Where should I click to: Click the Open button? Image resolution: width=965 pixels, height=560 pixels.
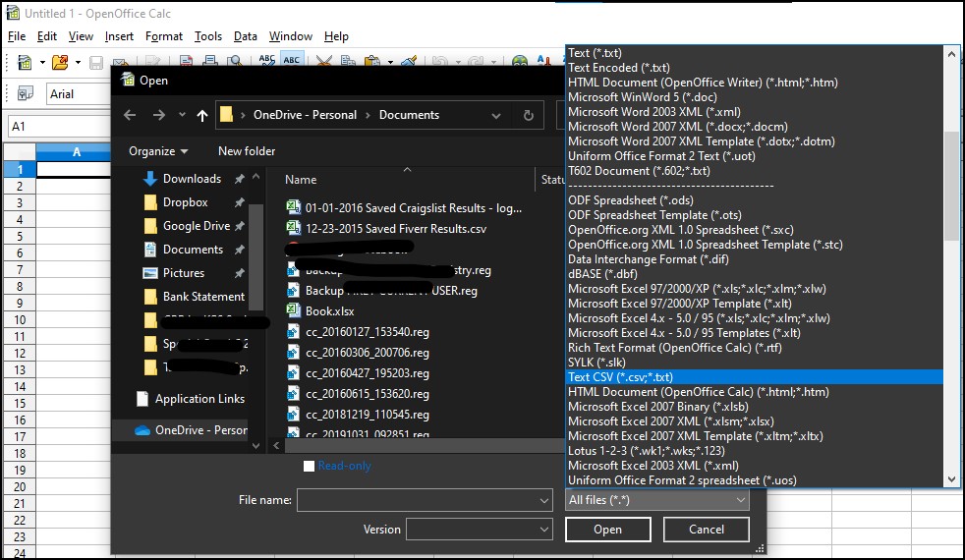click(x=607, y=530)
